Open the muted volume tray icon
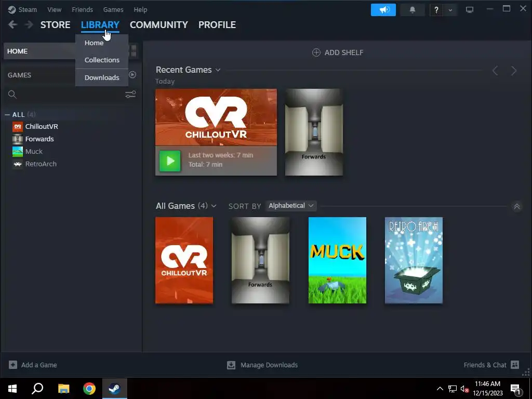The height and width of the screenshot is (399, 532). click(x=464, y=389)
